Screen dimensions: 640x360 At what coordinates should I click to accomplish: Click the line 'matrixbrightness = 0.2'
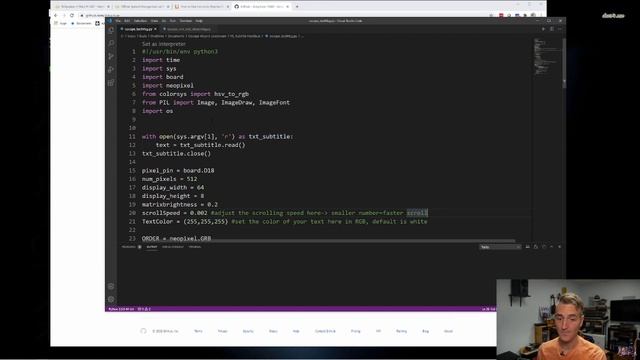pyautogui.click(x=180, y=204)
